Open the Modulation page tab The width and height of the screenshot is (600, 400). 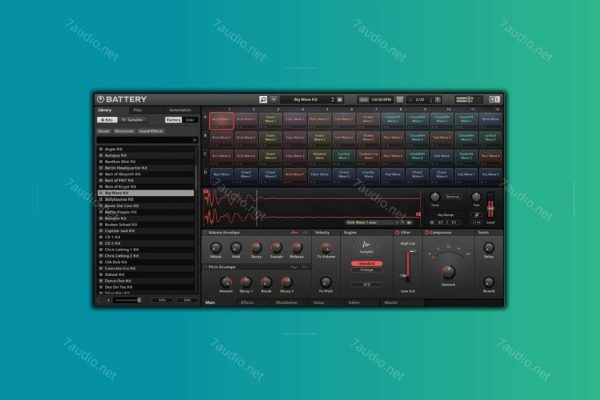tap(287, 303)
